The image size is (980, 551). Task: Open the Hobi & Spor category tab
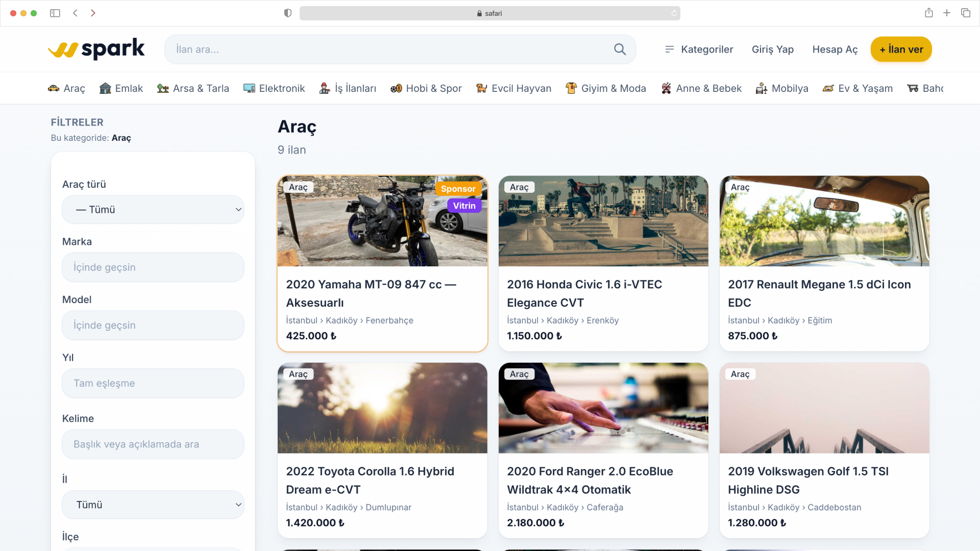tap(426, 88)
